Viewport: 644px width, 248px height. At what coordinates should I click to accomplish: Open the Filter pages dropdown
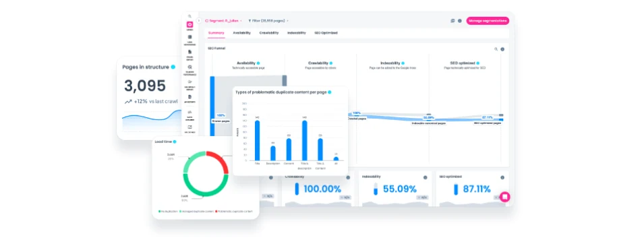pos(268,20)
